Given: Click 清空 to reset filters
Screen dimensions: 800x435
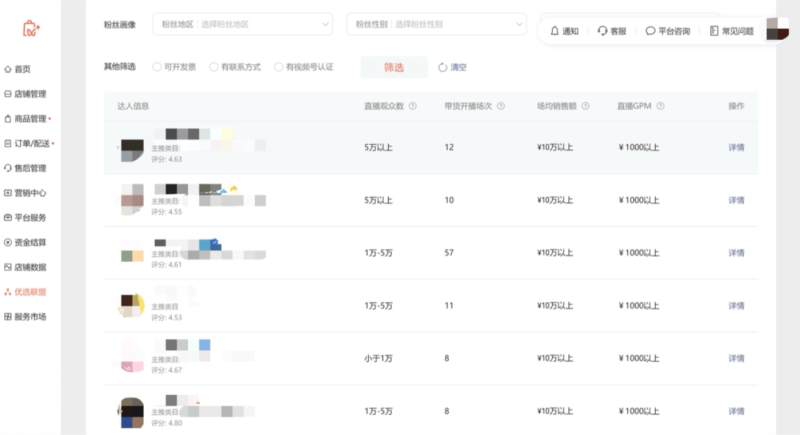Looking at the screenshot, I should click(x=452, y=67).
